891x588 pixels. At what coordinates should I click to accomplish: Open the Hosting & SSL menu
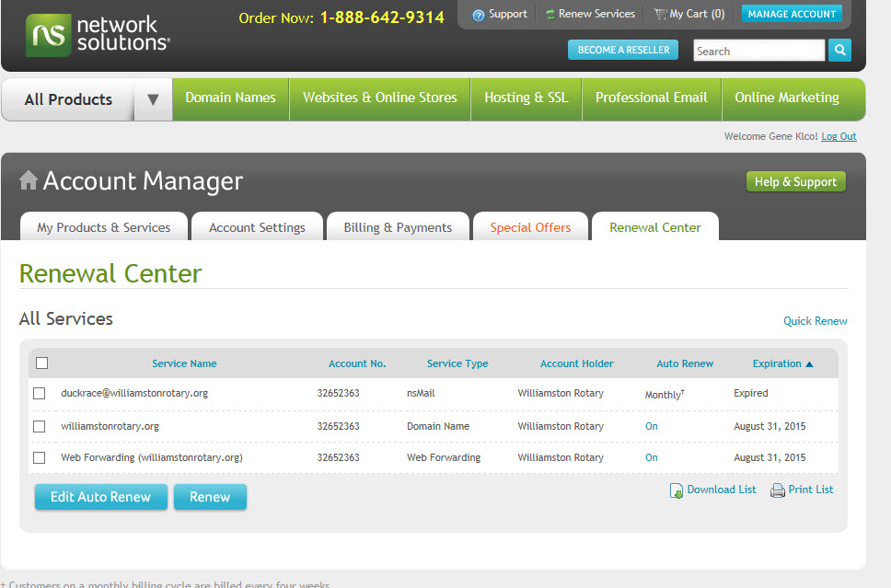pos(526,98)
